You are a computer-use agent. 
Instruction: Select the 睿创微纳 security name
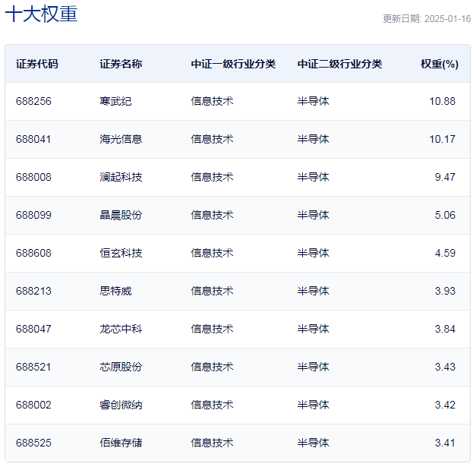coord(121,405)
